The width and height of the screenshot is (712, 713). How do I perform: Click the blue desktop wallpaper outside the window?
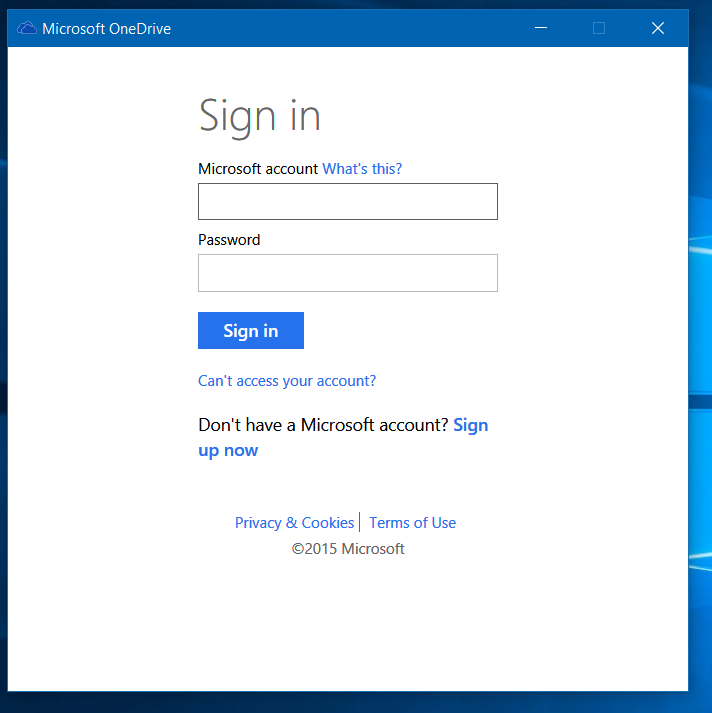tap(700, 300)
